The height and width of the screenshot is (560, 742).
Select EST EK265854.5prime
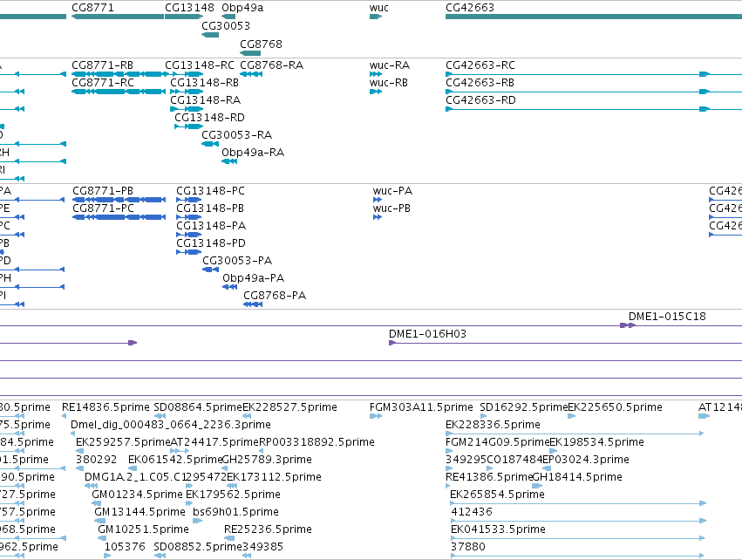point(497,495)
